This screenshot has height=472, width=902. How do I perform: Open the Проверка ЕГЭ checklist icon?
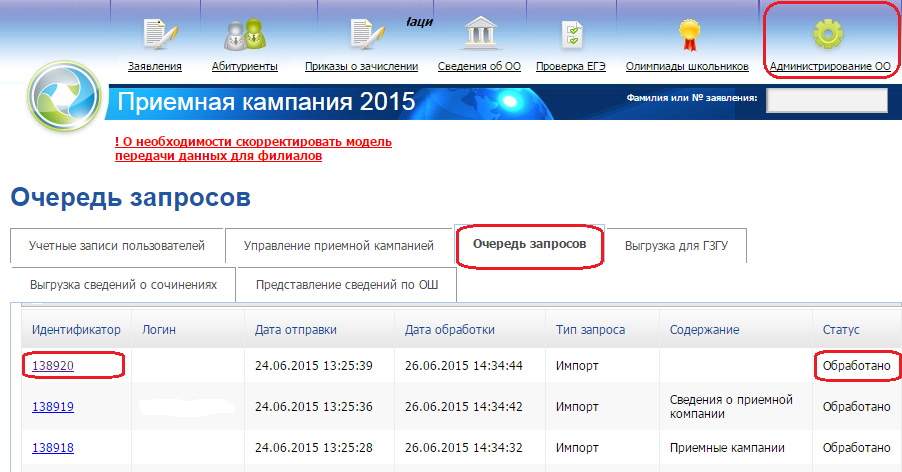tap(572, 34)
